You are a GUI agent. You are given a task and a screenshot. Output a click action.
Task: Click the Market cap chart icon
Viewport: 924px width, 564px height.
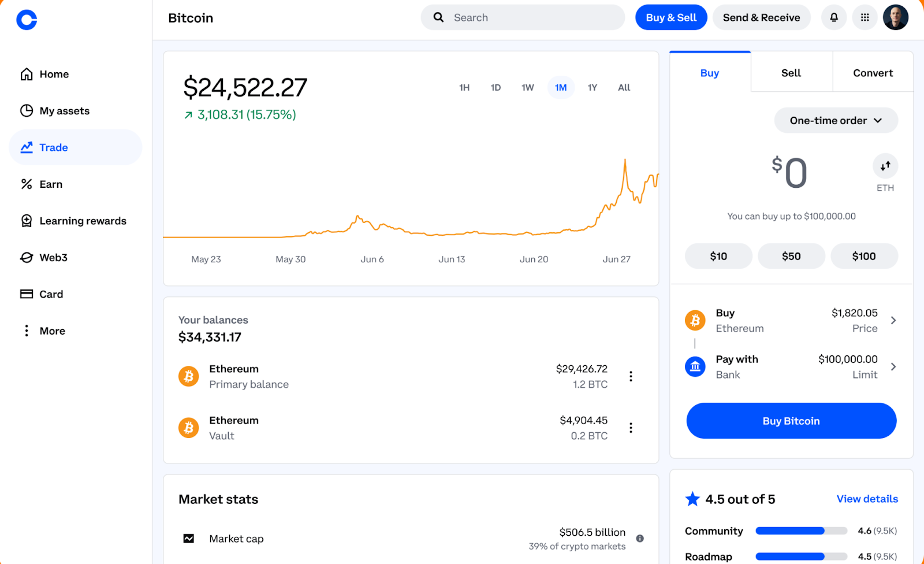click(189, 539)
